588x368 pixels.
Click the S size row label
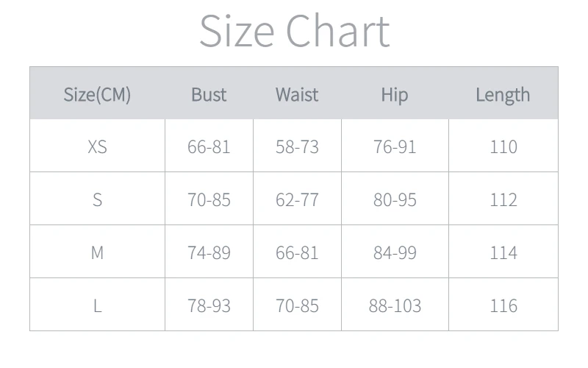(97, 199)
